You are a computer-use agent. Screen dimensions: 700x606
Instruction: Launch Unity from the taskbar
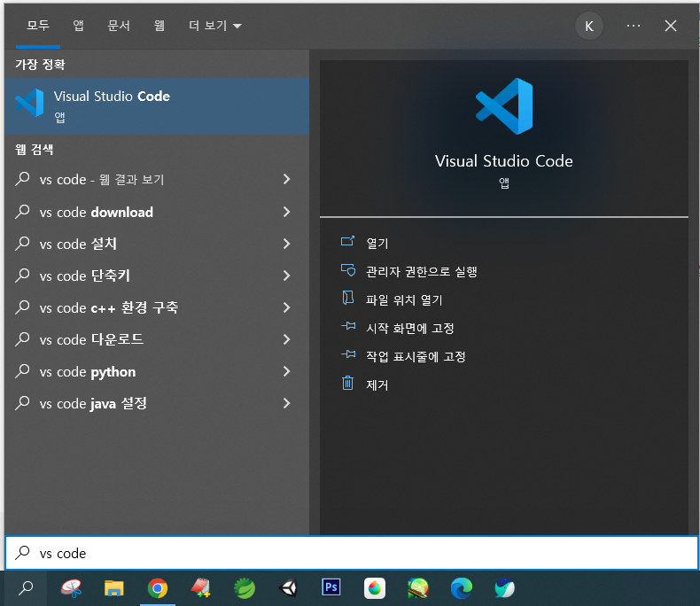(288, 587)
